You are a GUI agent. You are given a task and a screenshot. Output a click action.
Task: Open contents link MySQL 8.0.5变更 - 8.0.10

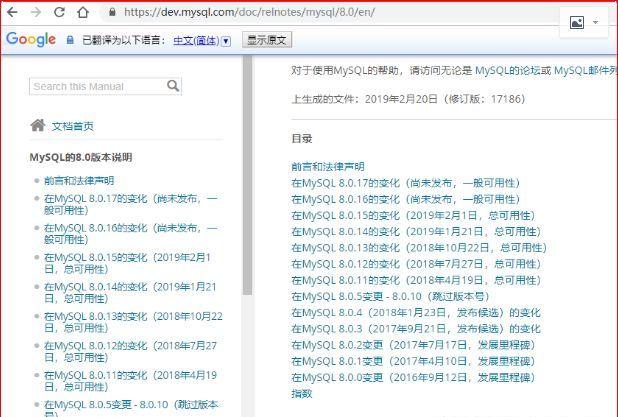[391, 296]
